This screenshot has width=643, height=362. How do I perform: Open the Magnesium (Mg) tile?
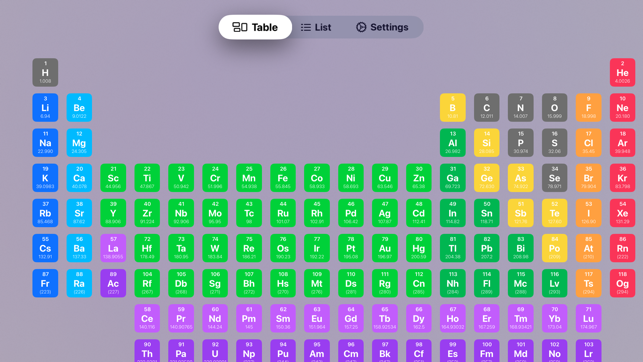pos(79,143)
